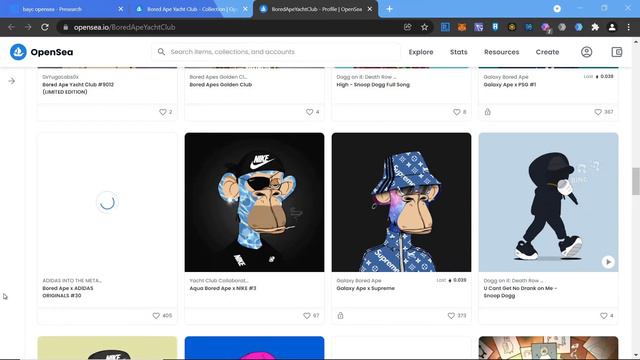This screenshot has width=640, height=360.
Task: Click the share page icon in address bar
Action: [407, 27]
